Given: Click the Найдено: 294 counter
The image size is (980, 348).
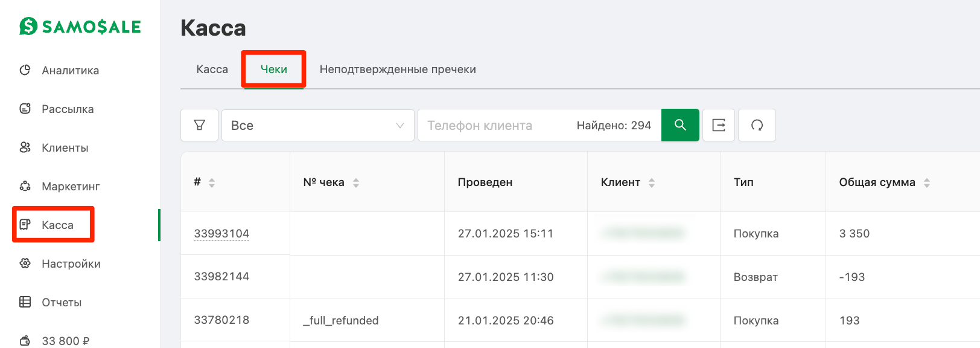Looking at the screenshot, I should 614,126.
